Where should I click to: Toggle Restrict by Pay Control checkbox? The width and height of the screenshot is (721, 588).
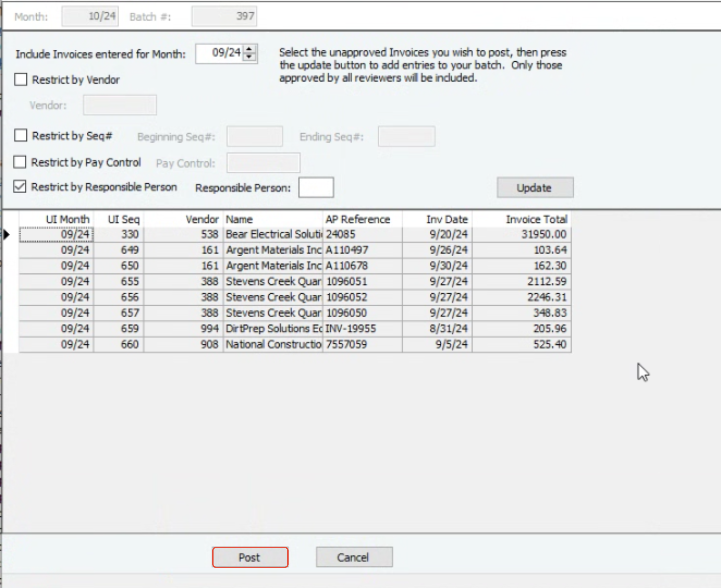20,162
